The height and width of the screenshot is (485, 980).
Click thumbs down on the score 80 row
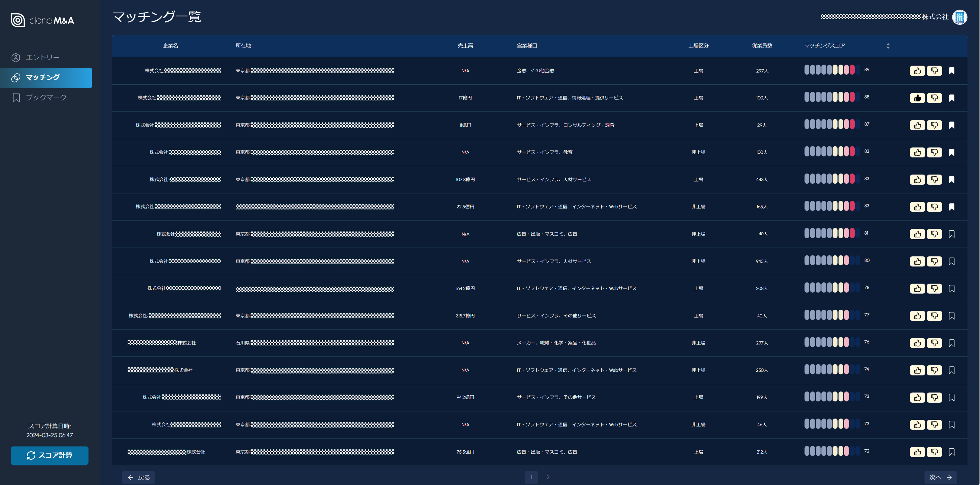tap(934, 261)
